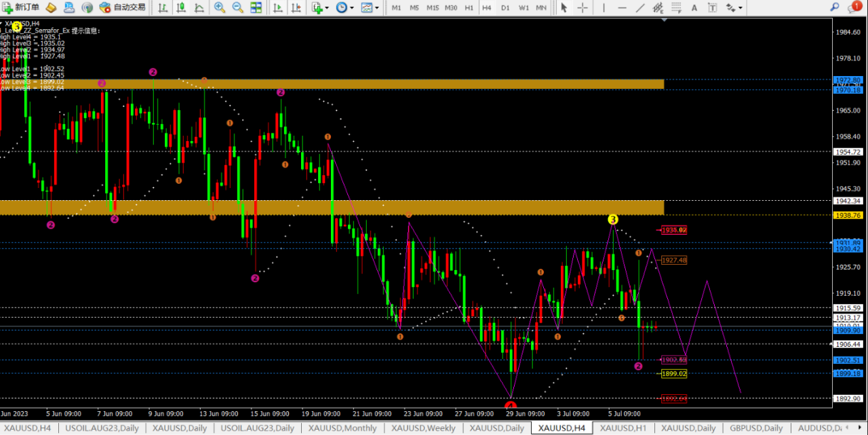Select the W1 timeframe

click(524, 7)
